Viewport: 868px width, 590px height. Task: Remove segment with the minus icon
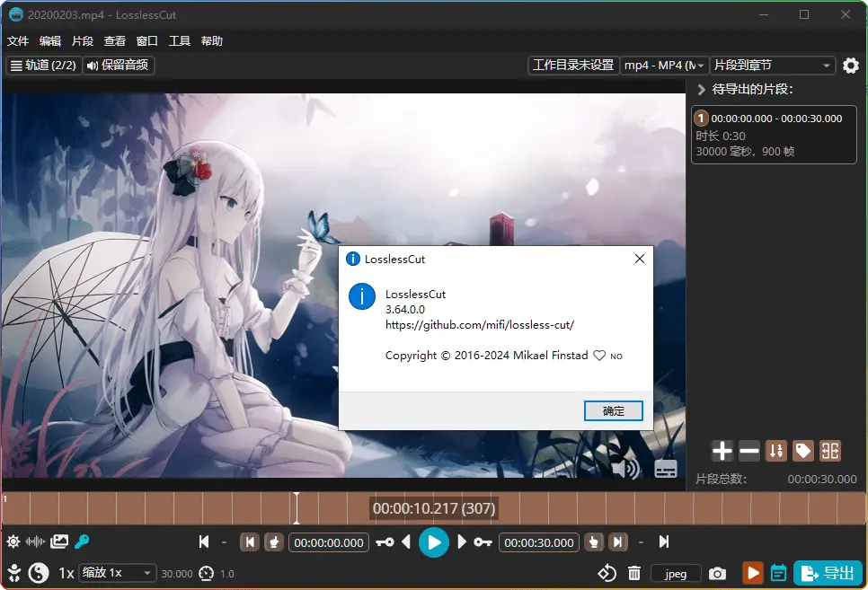(749, 451)
